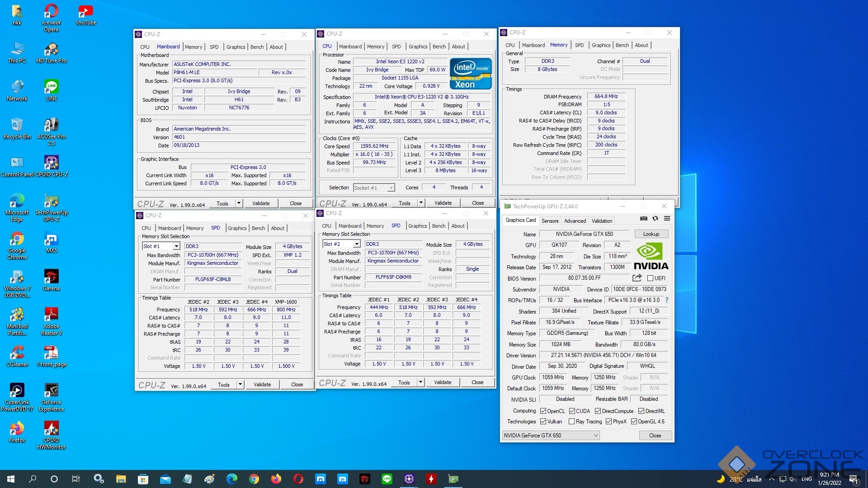Click GPU-Z screenshot camera icon
This screenshot has width=868, height=488.
click(x=643, y=219)
